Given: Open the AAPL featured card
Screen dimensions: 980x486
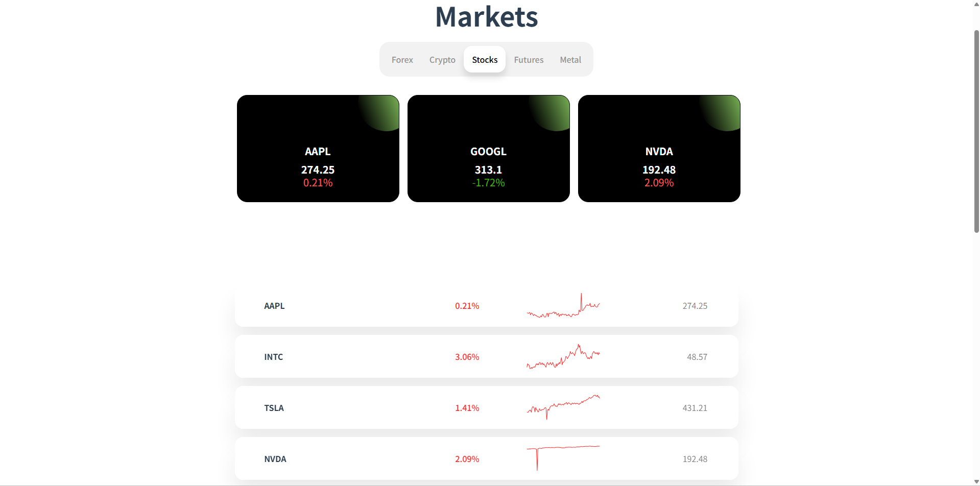Looking at the screenshot, I should coord(318,149).
